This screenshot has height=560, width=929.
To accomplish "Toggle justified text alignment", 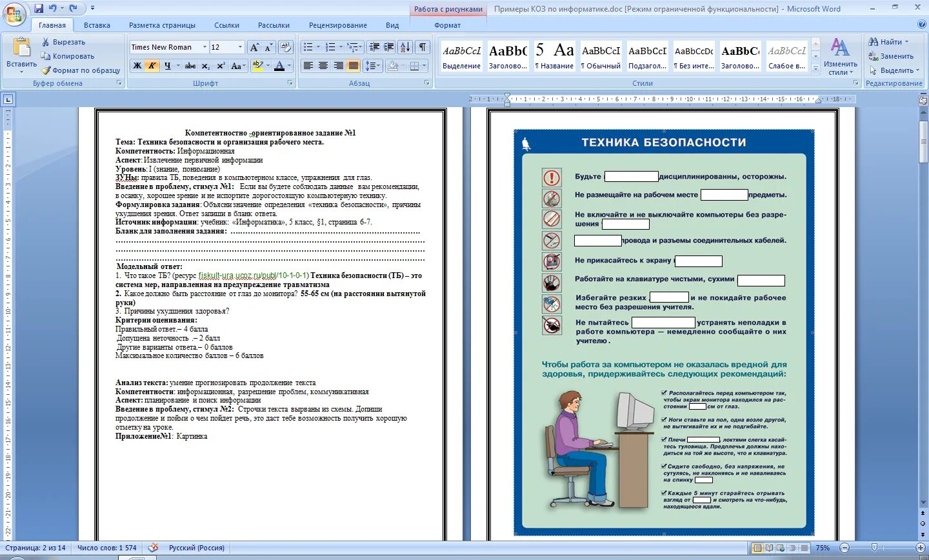I will click(353, 66).
